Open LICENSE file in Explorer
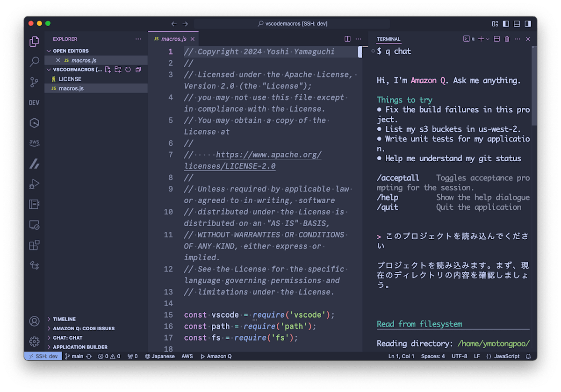 [x=96, y=79]
